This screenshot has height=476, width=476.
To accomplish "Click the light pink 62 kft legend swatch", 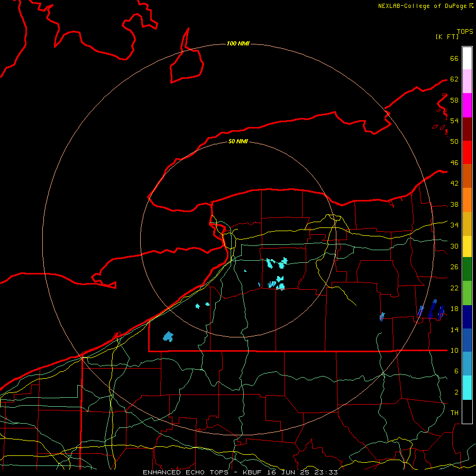I will (x=467, y=81).
